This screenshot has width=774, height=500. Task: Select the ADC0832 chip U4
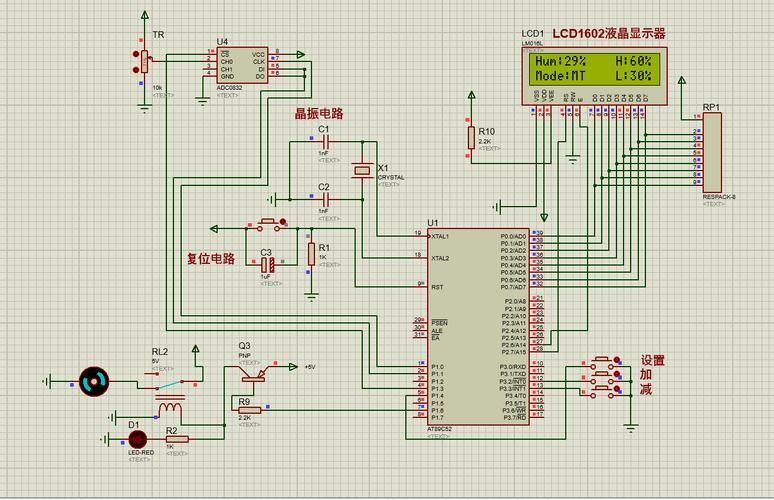tap(242, 65)
